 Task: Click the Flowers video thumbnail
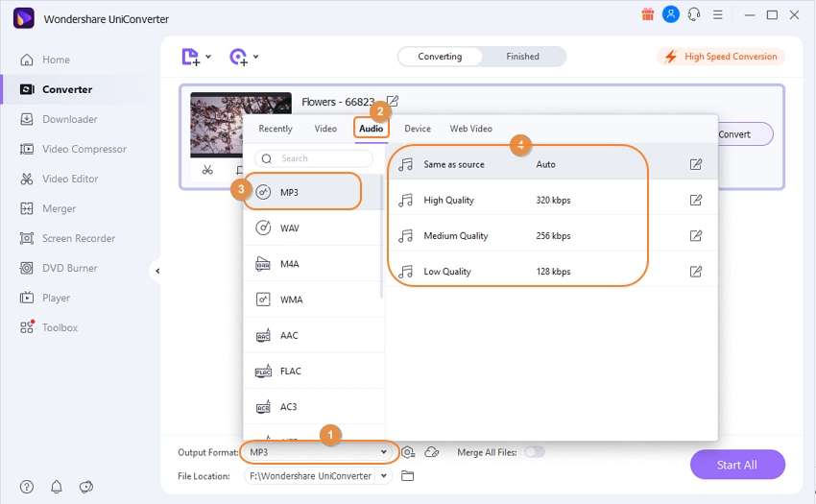[x=217, y=125]
